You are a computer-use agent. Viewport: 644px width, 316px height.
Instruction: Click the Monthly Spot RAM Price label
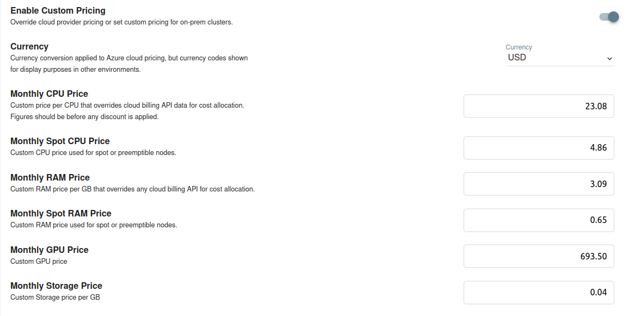point(61,213)
